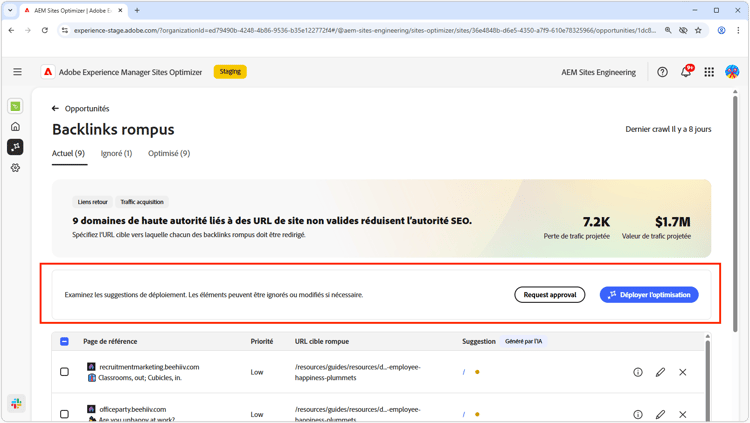Open the app switcher grid icon
Image resolution: width=750 pixels, height=423 pixels.
pyautogui.click(x=709, y=72)
